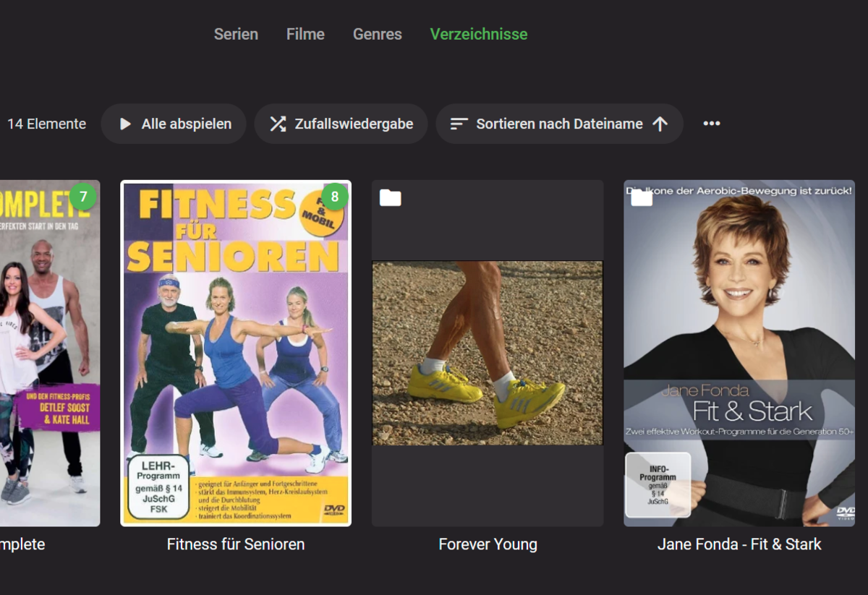Viewport: 868px width, 595px height.
Task: Click the Alle abspielen button
Action: click(x=174, y=124)
